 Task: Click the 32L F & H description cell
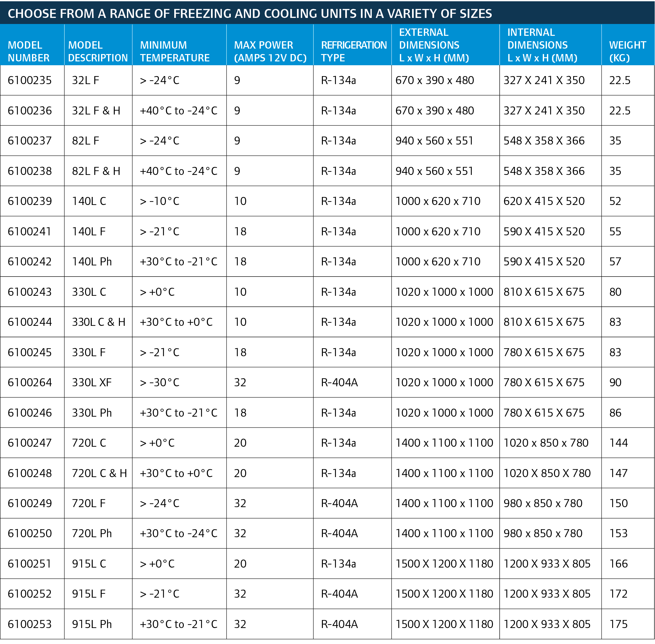(96, 111)
